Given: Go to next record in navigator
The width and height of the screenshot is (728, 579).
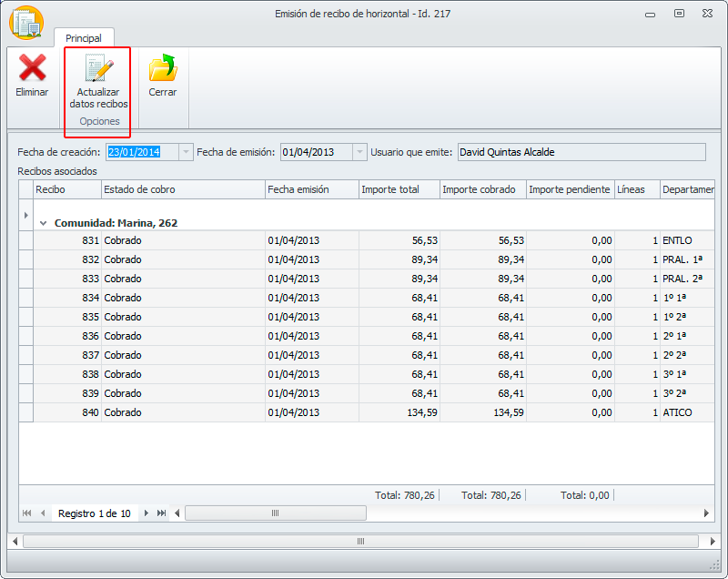Looking at the screenshot, I should (x=146, y=513).
